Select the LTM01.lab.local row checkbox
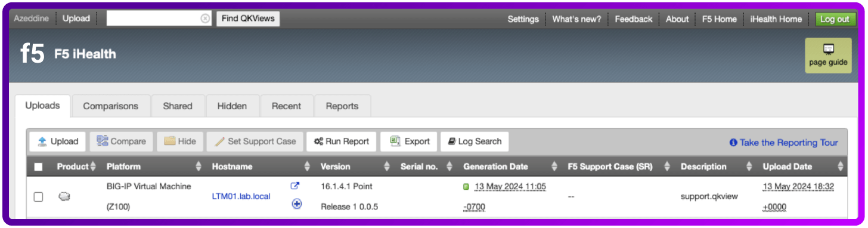This screenshot has height=228, width=868. point(38,197)
